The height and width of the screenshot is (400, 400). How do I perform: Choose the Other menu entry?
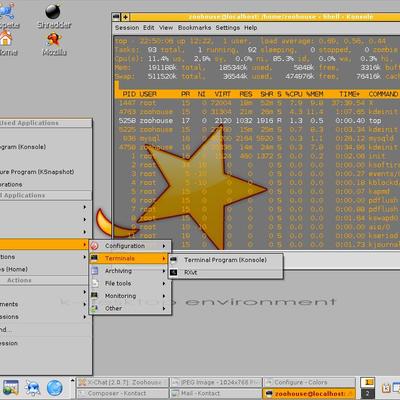(130, 308)
